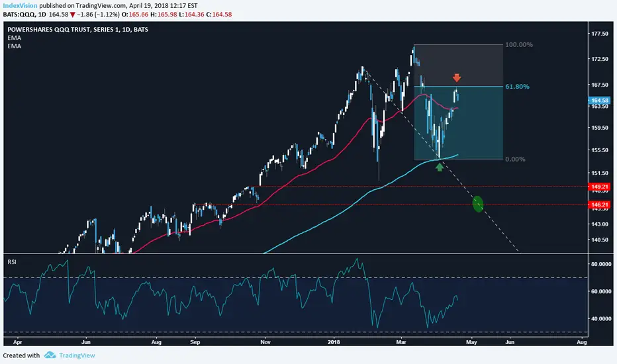
Task: Click the TradingView link in footer
Action: pos(77,355)
